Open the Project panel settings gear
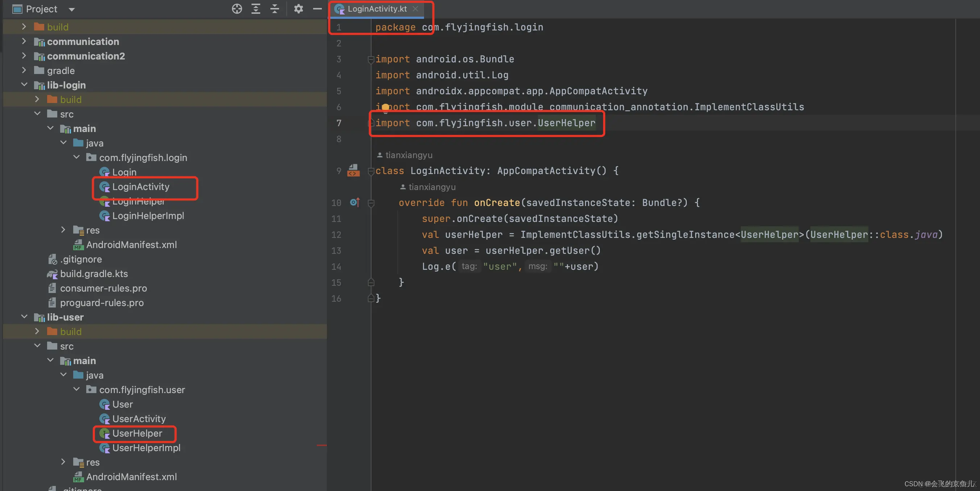980x491 pixels. 298,9
